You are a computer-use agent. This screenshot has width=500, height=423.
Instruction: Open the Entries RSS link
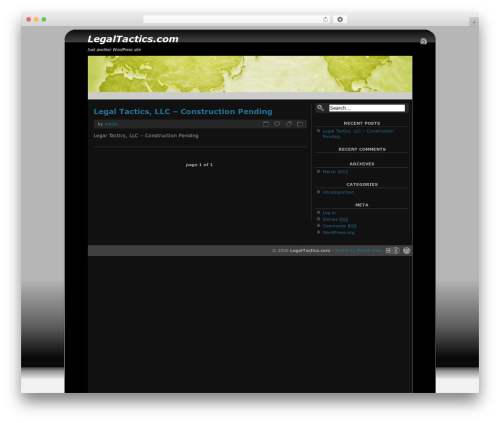click(335, 219)
